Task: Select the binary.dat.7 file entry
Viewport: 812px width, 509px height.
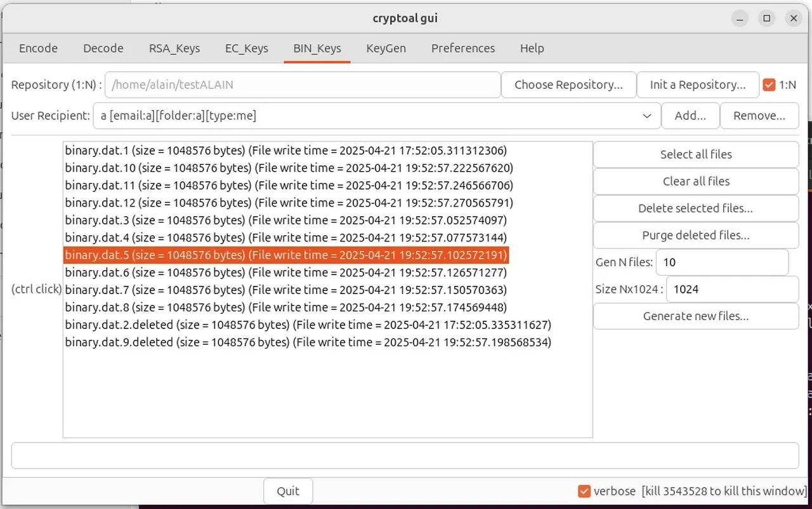Action: [x=285, y=290]
